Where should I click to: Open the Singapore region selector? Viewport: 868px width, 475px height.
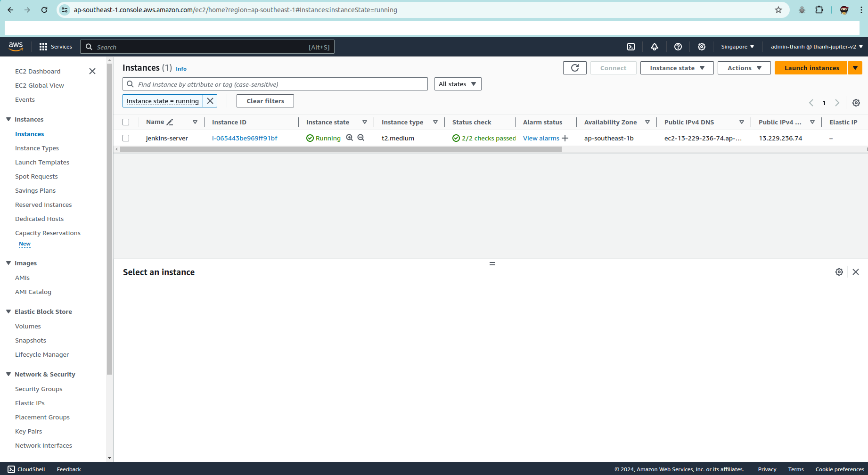737,47
